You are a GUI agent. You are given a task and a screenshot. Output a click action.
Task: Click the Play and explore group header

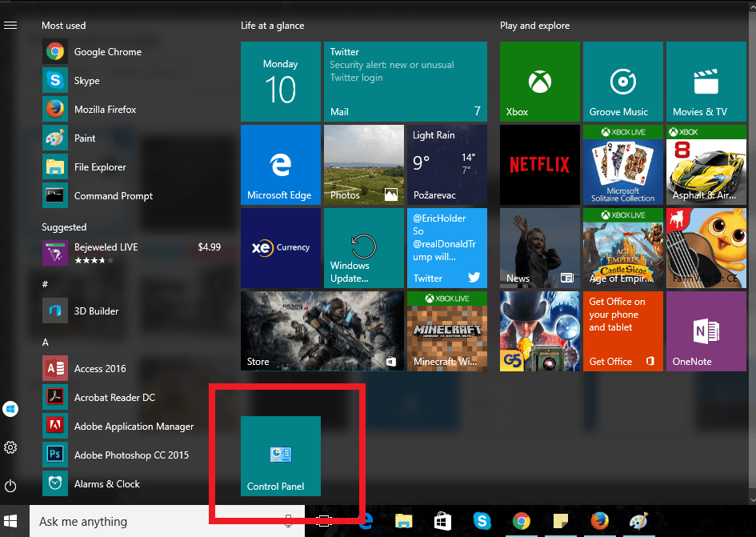tap(534, 26)
